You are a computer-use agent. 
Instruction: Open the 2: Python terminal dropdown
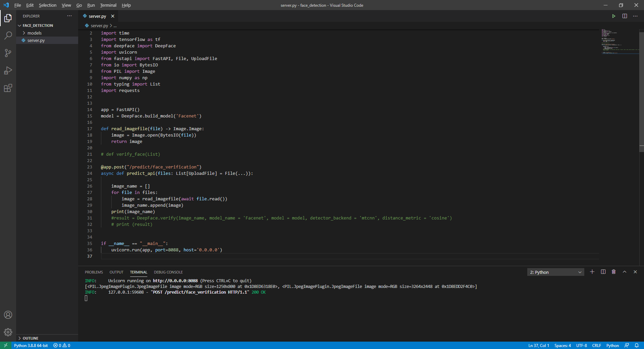coord(555,272)
